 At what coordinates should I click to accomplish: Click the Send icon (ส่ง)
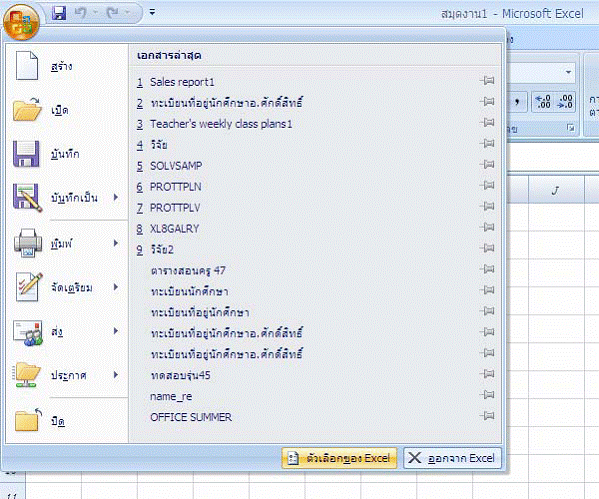[x=28, y=332]
